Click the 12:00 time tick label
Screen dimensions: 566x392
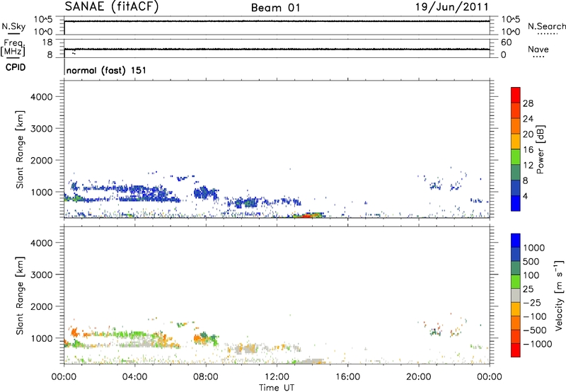pos(277,377)
